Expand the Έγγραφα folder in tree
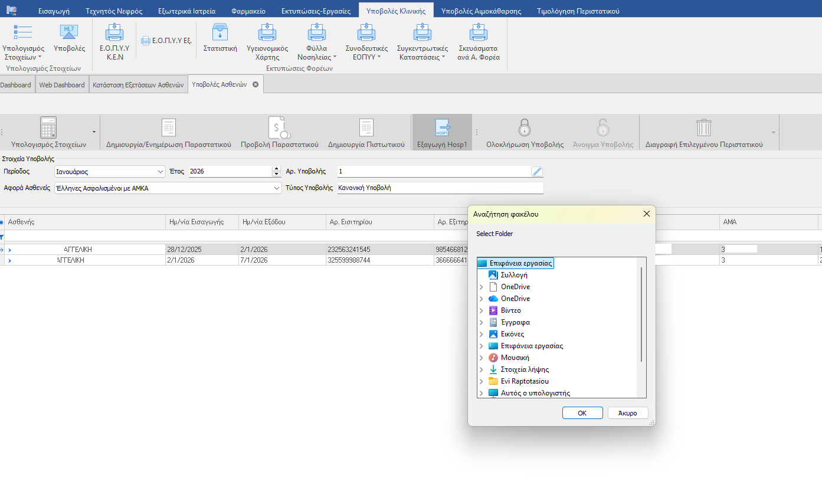 click(482, 323)
